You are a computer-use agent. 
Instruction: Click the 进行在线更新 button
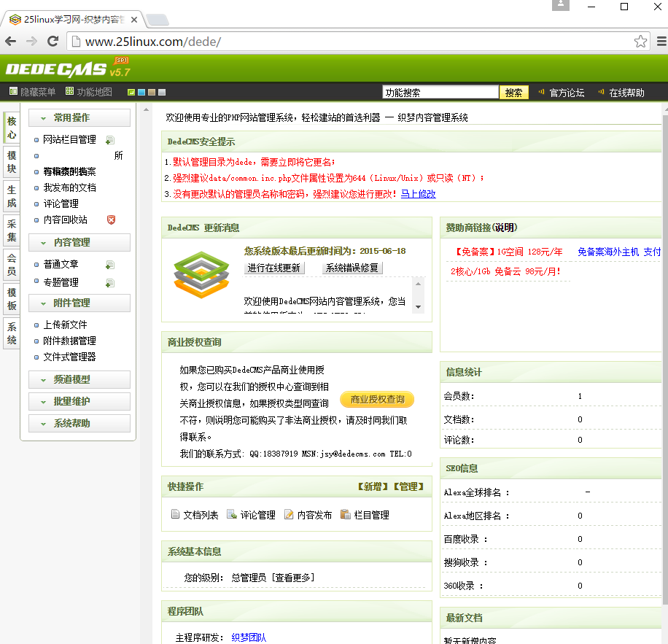274,268
